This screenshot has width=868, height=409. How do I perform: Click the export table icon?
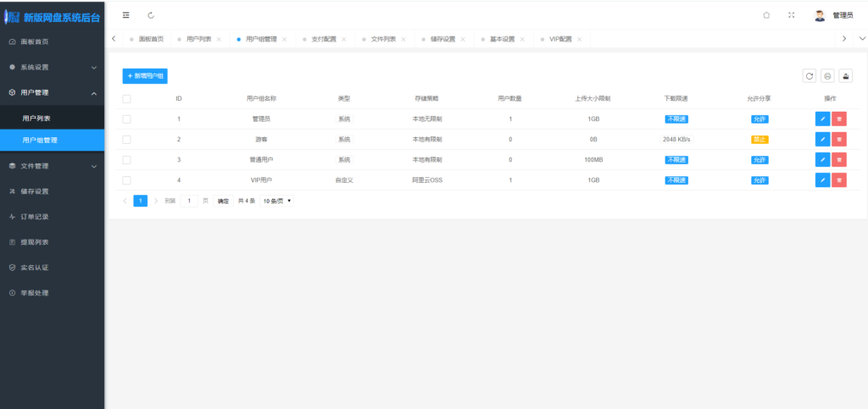[x=845, y=76]
